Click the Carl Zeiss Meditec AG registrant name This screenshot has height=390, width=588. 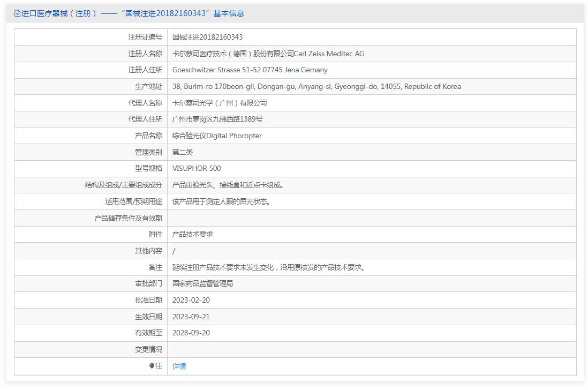(268, 54)
